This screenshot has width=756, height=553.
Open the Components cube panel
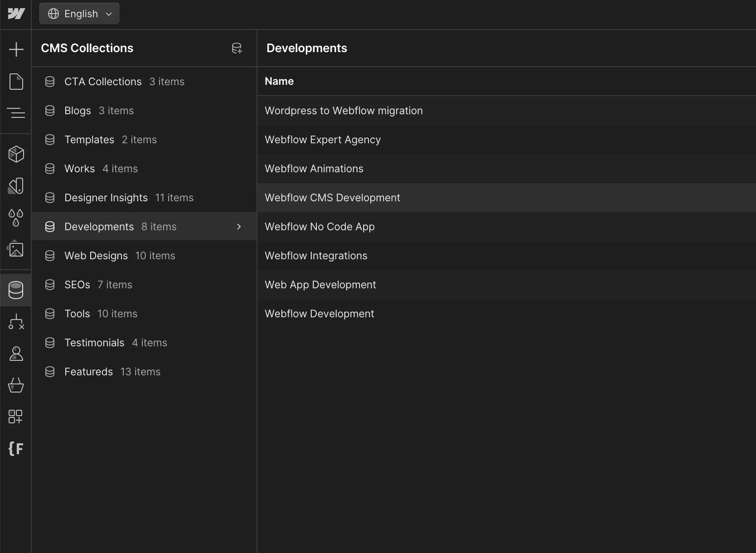click(16, 154)
